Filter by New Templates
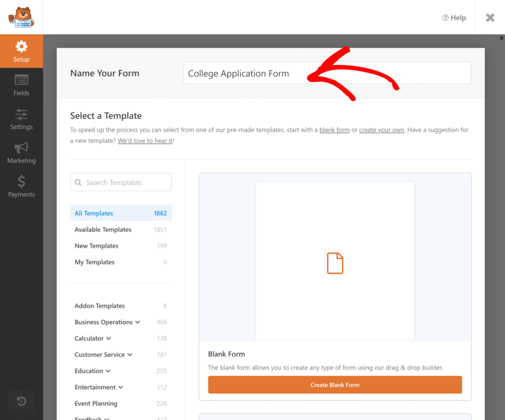 (x=96, y=245)
